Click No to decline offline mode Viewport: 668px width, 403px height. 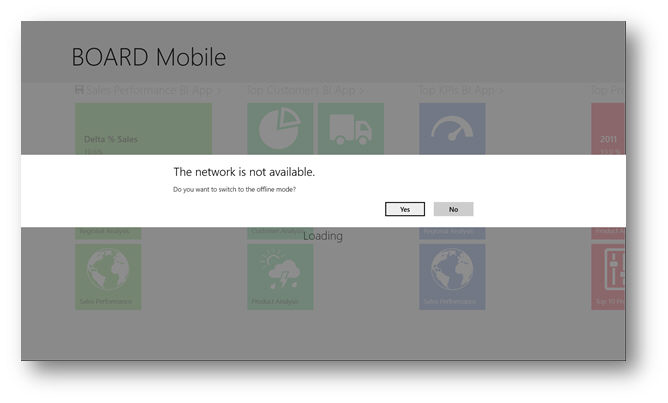453,209
